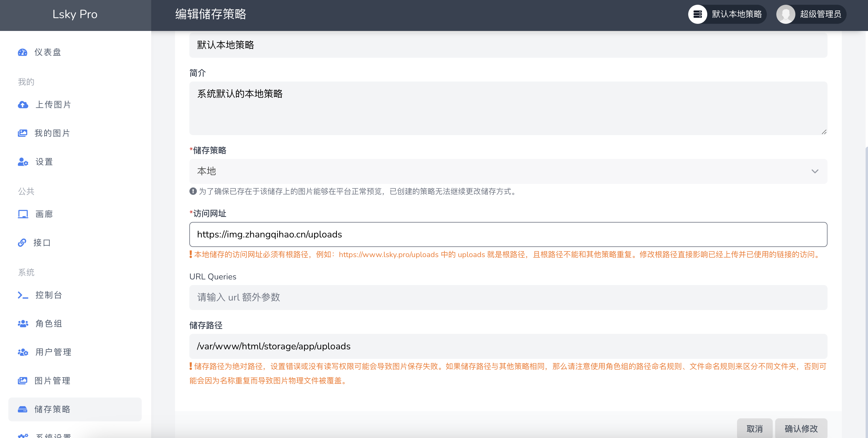The height and width of the screenshot is (438, 868).
Task: Click the 储存路径 field label
Action: click(206, 325)
